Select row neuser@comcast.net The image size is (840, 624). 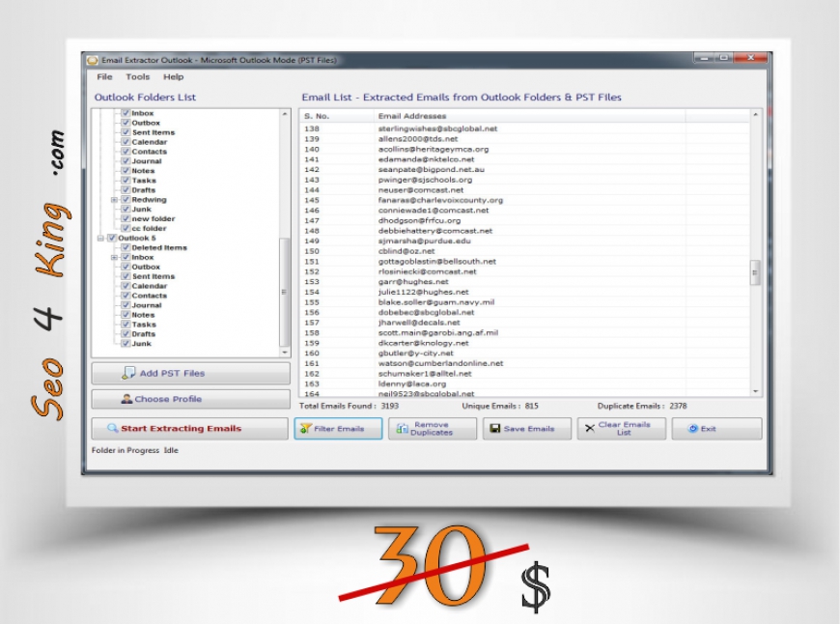coord(525,189)
